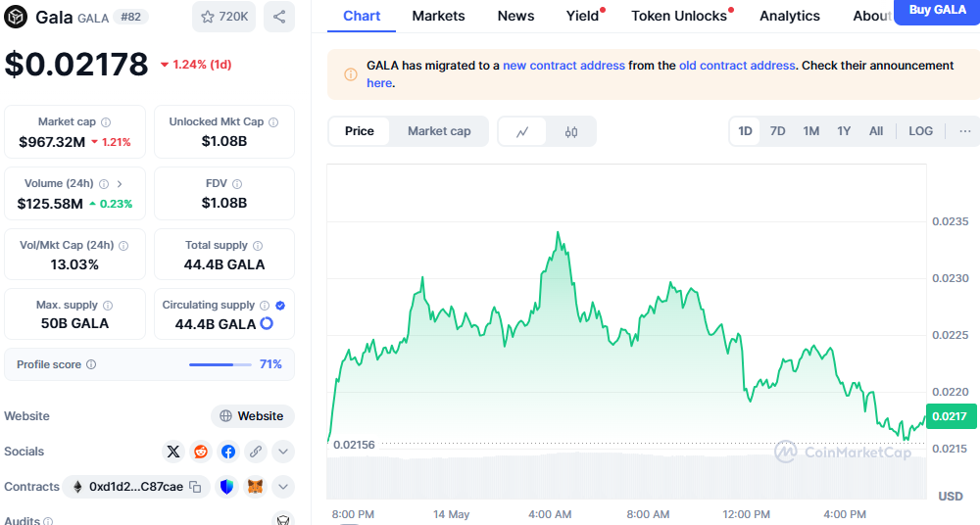Open the Analytics tab
Viewport: 980px width, 525px height.
[x=789, y=17]
